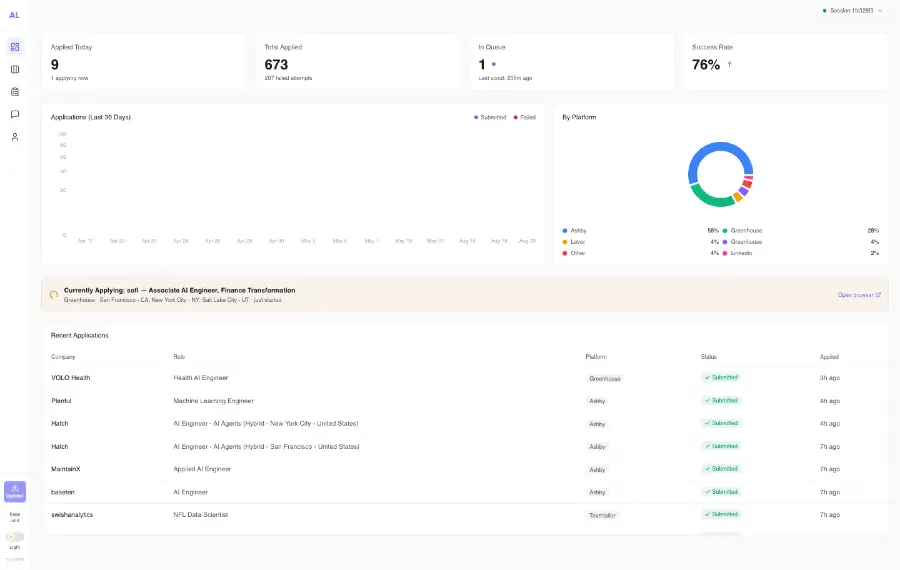Click Greenhouse platform badge in VOLO Health row
Viewport: 900px width, 570px height.
604,378
